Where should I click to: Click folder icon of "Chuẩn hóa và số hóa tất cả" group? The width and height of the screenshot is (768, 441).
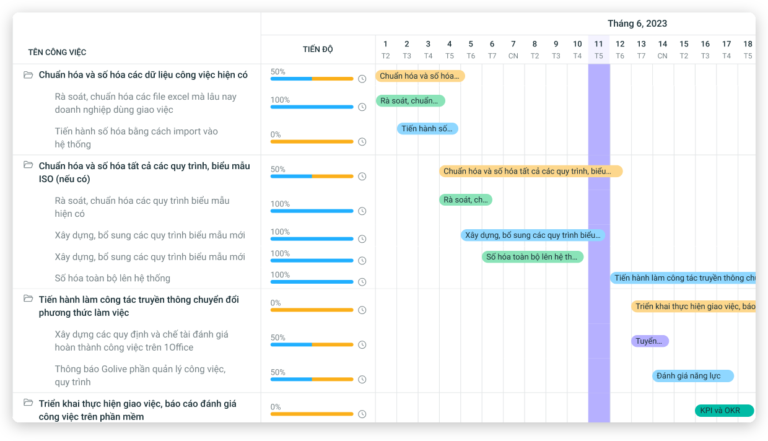(x=28, y=165)
